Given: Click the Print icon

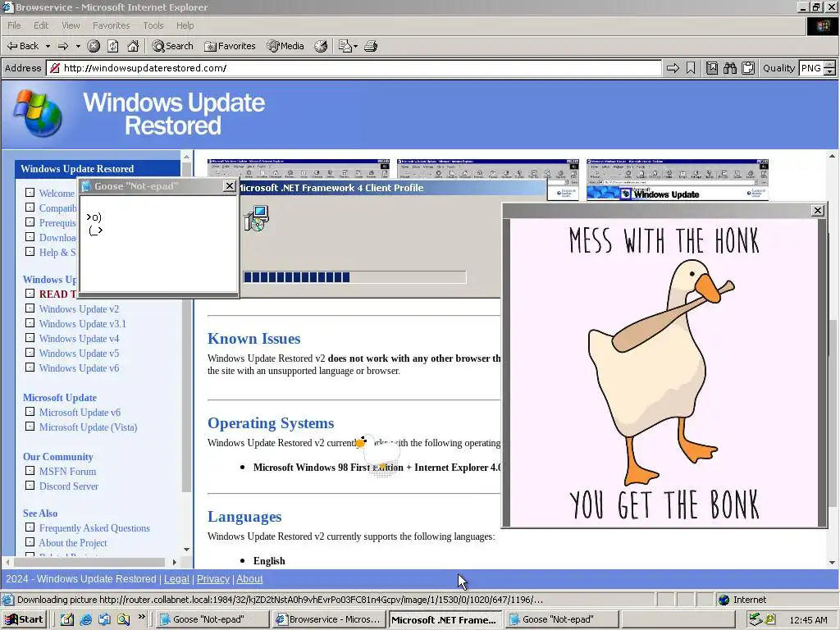Looking at the screenshot, I should click(x=371, y=46).
